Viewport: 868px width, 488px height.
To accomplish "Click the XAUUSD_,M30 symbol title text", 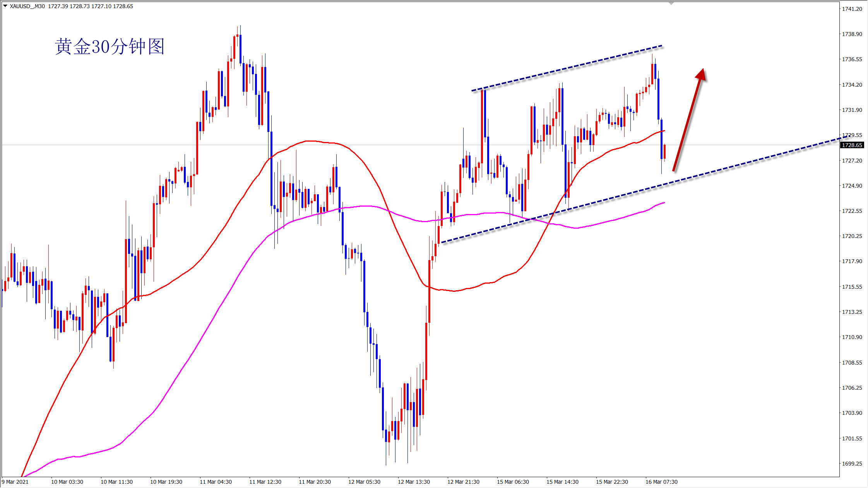I will 27,6.
